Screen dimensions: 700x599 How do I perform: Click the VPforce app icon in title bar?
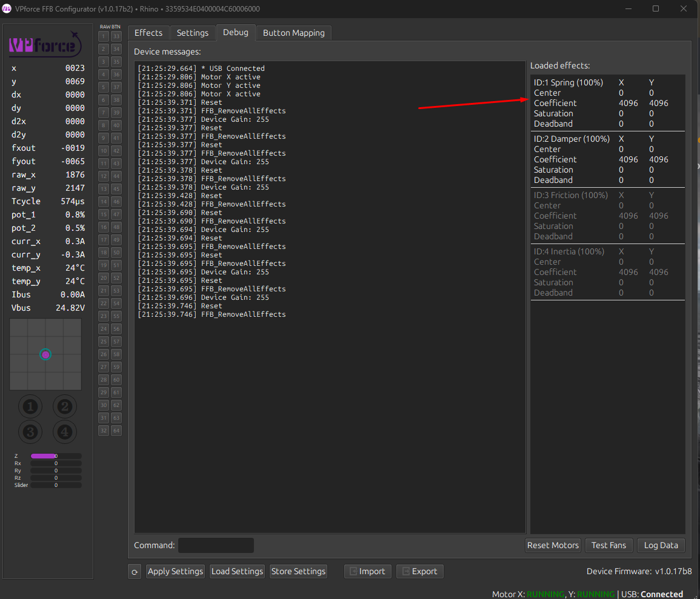tap(7, 9)
